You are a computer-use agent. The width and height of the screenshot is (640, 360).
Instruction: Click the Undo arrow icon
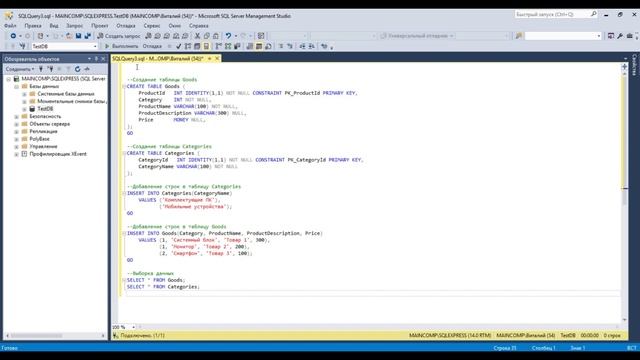coord(229,36)
